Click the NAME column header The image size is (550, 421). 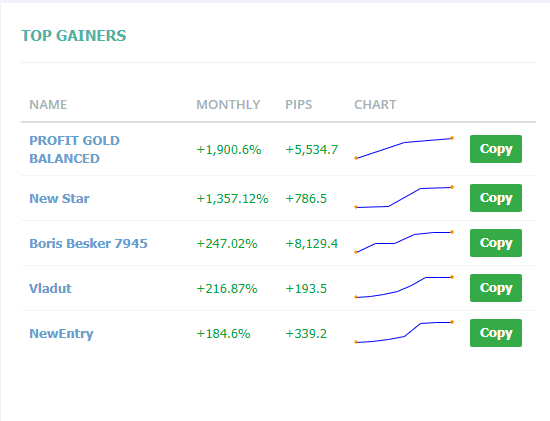48,105
